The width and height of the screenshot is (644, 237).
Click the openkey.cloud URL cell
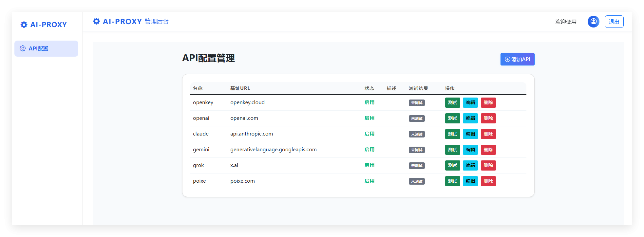click(247, 102)
